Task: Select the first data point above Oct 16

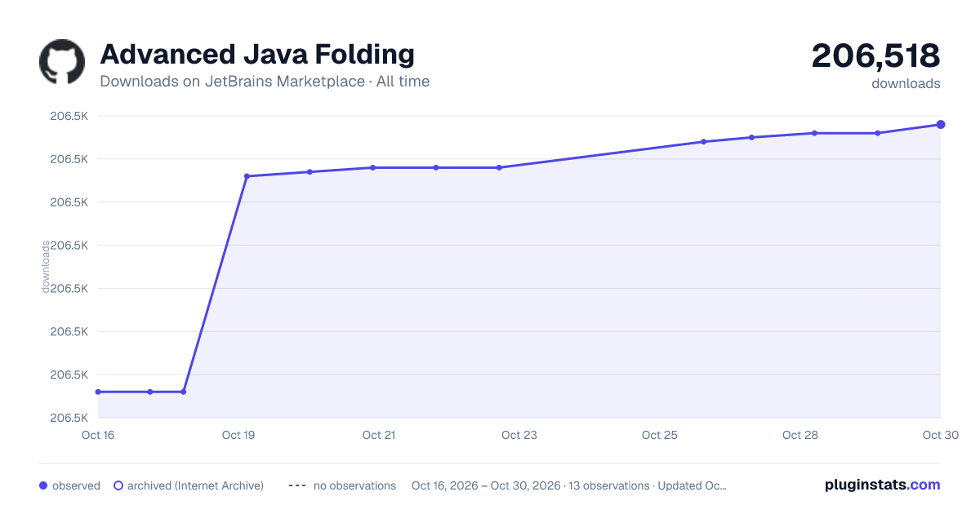Action: click(x=98, y=392)
